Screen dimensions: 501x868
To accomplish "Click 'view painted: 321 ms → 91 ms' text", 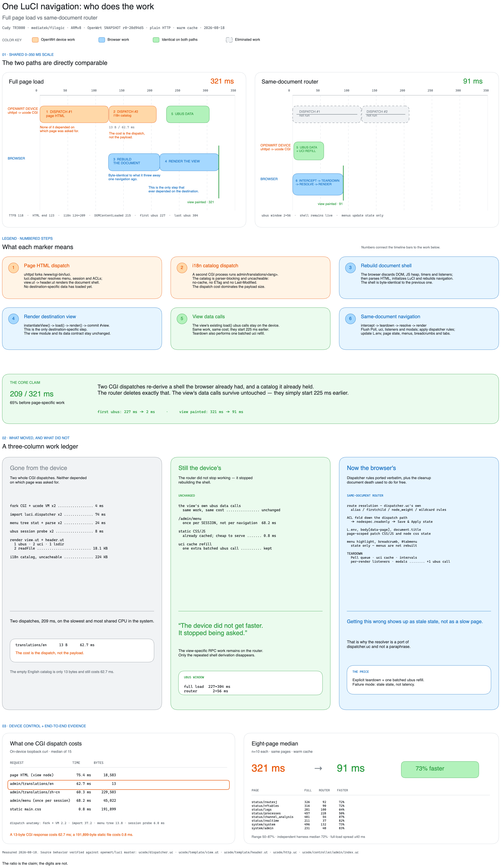I will point(211,412).
